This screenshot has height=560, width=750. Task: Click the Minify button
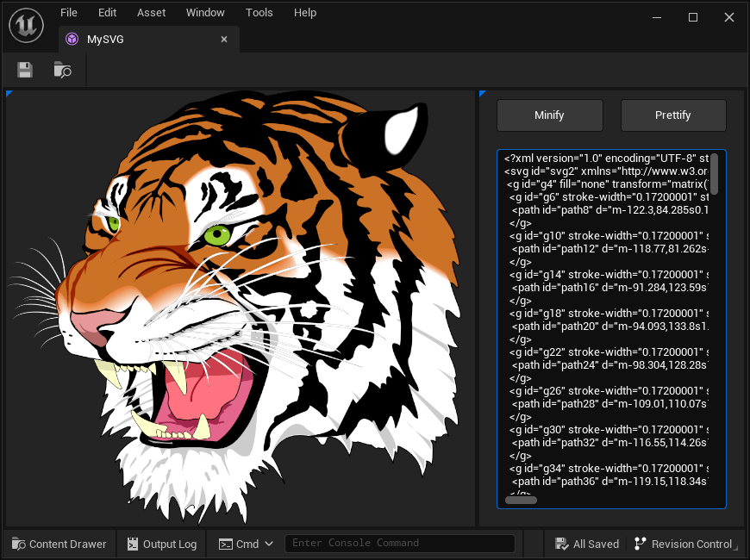coord(550,115)
